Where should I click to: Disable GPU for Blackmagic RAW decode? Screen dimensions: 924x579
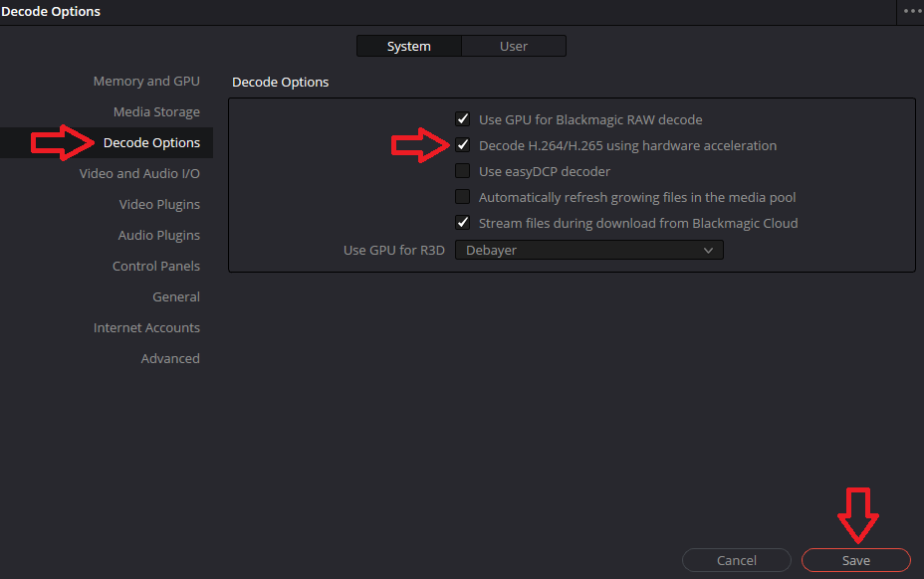[x=462, y=117]
